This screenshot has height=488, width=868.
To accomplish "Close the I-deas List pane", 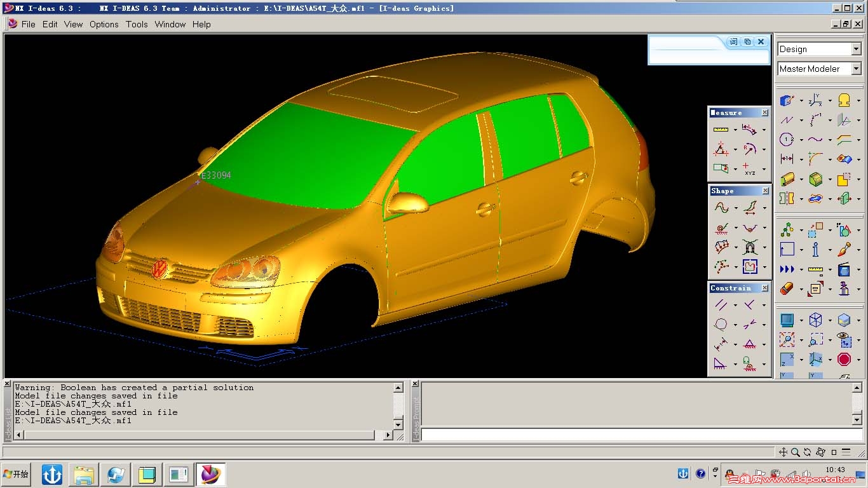I will [8, 384].
